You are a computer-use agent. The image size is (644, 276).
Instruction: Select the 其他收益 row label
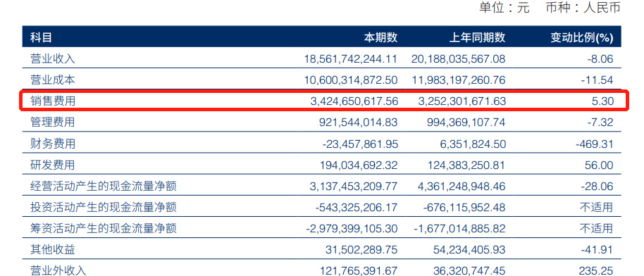click(x=53, y=249)
